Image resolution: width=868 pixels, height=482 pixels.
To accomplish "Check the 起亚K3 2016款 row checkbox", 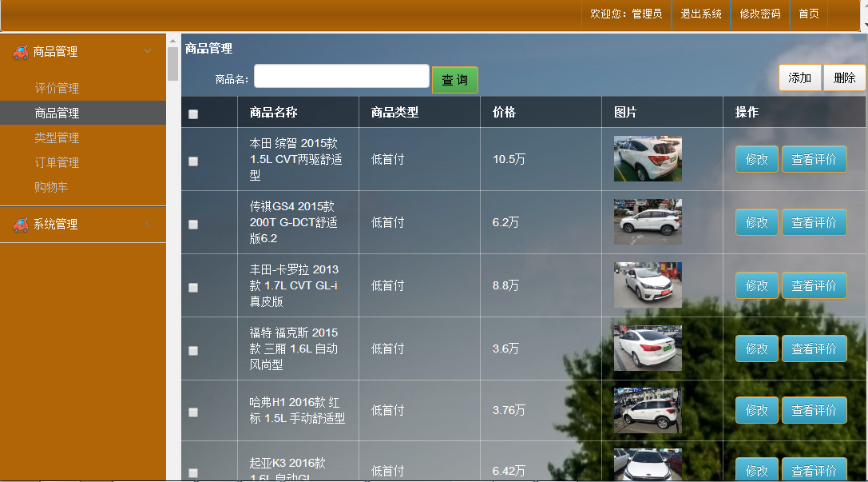I will coord(193,473).
